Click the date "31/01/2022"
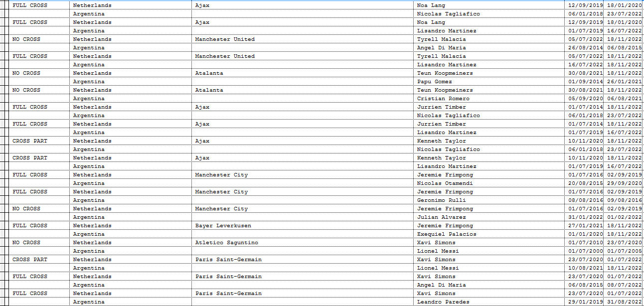Image resolution: width=644 pixels, height=306 pixels. 586,217
